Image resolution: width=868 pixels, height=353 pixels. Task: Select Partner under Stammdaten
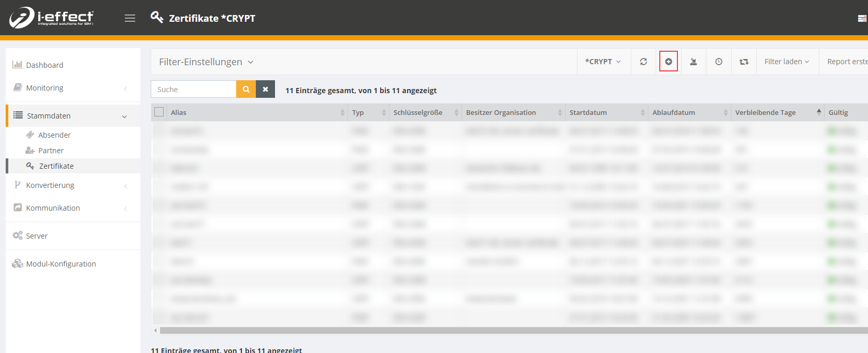point(51,151)
